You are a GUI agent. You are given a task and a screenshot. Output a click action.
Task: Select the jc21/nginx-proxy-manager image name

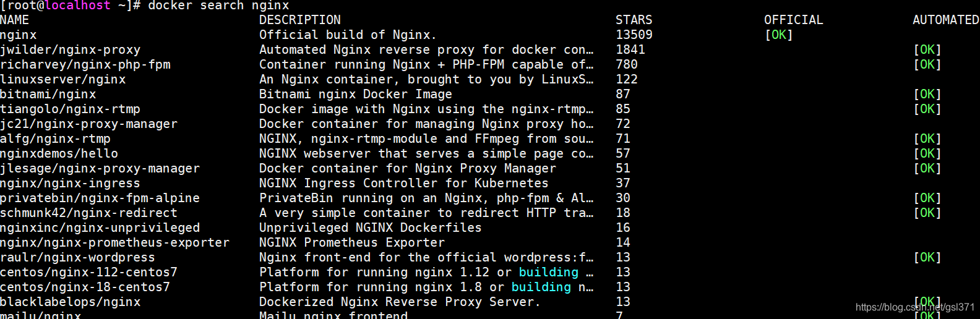(x=89, y=124)
